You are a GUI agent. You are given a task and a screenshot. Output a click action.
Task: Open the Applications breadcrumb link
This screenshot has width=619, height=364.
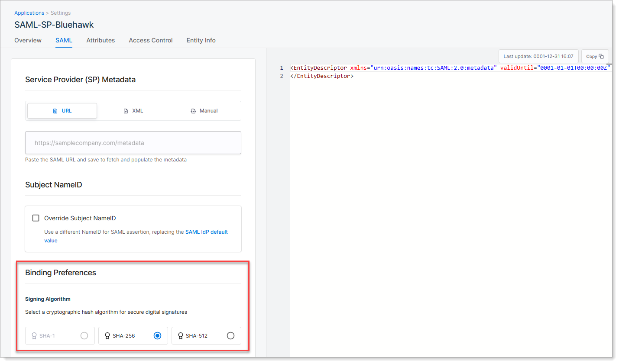point(29,13)
